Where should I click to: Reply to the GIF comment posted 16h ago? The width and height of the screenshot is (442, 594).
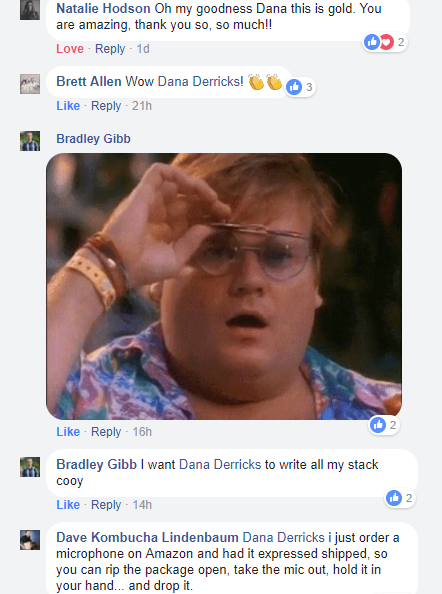click(x=106, y=432)
